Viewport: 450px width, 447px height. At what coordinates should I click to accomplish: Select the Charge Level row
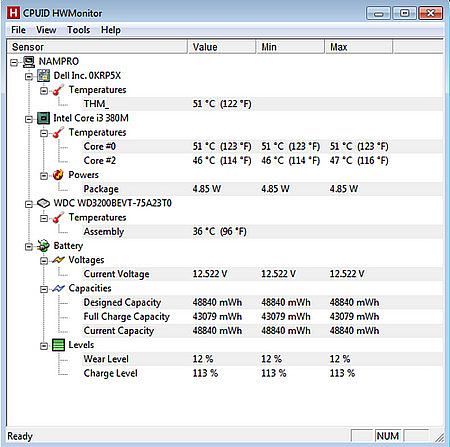[x=262, y=373]
